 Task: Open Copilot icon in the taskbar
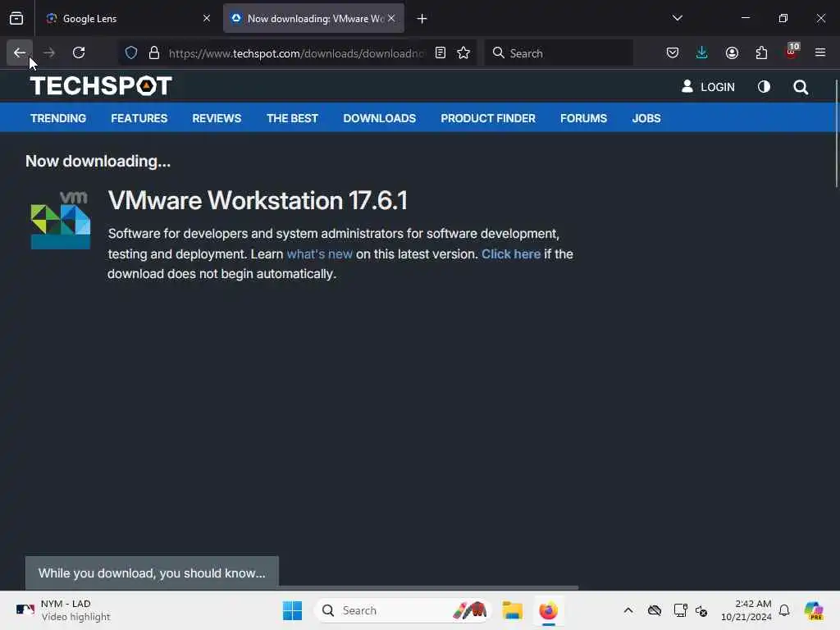pyautogui.click(x=814, y=610)
